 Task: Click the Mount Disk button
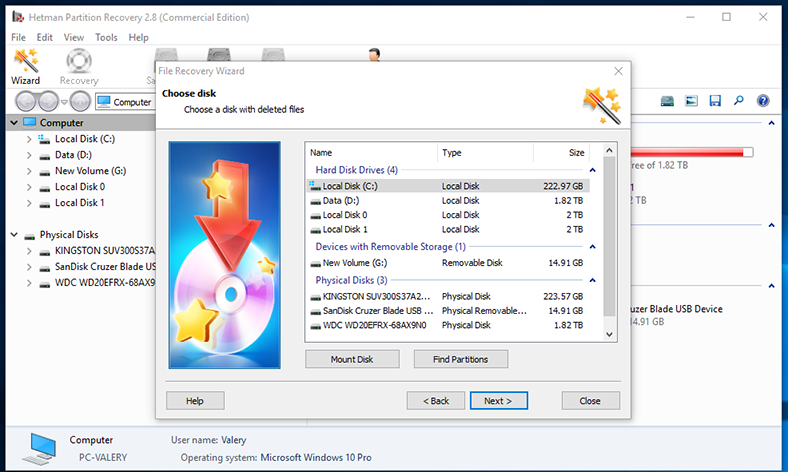[352, 359]
